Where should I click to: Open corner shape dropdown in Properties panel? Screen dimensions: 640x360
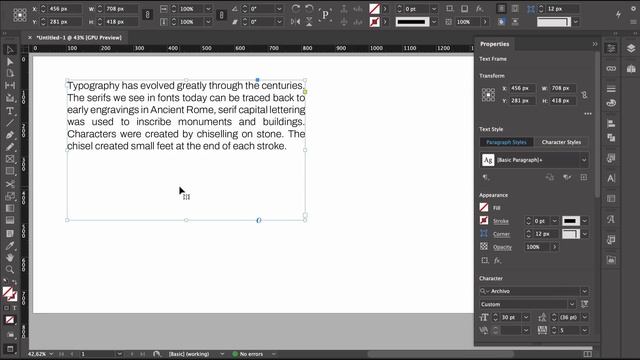pos(584,234)
